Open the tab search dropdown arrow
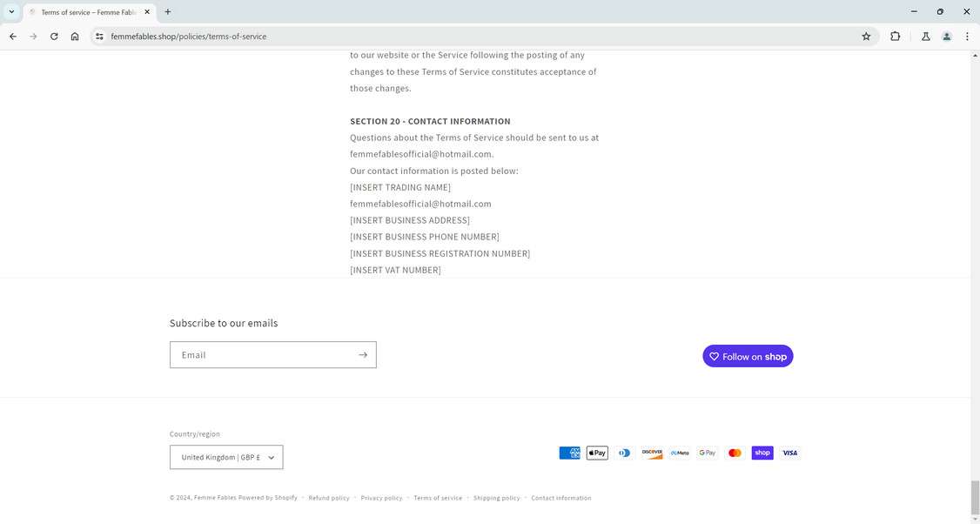980x524 pixels. click(x=11, y=12)
